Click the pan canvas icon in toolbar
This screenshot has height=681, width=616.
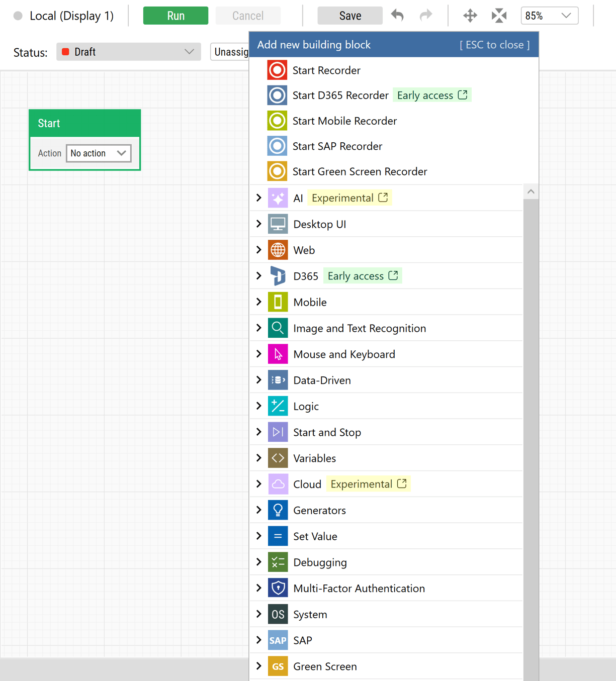(470, 16)
